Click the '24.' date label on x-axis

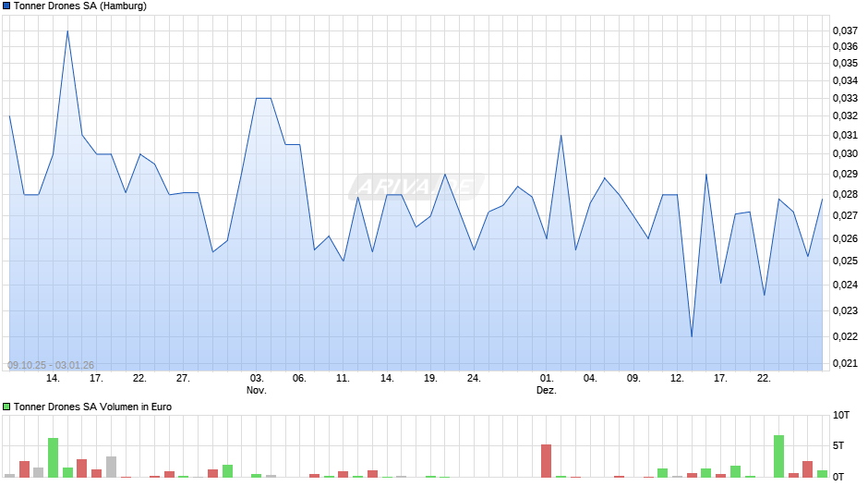click(x=474, y=379)
